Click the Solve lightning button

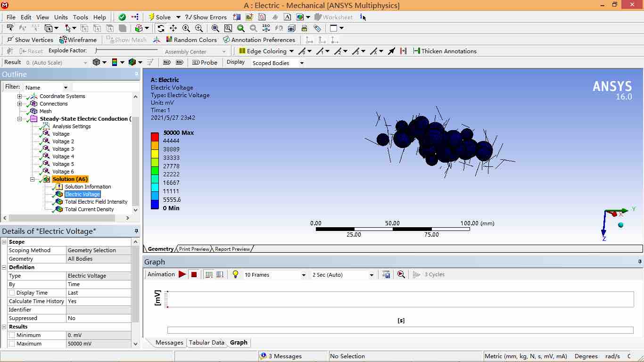[x=159, y=17]
